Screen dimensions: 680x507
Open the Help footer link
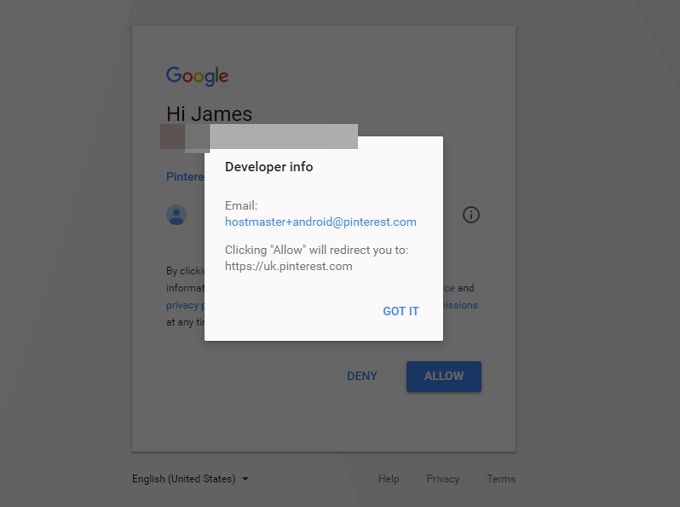[388, 479]
